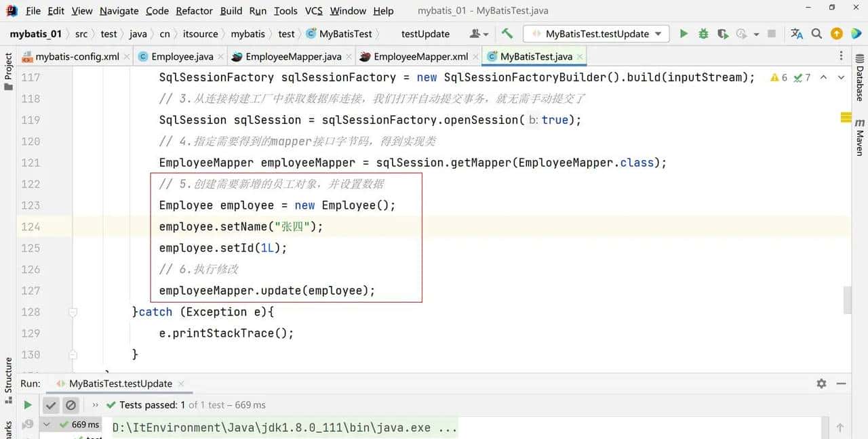The image size is (868, 439).
Task: Go to next highlighted error arrow
Action: point(842,77)
